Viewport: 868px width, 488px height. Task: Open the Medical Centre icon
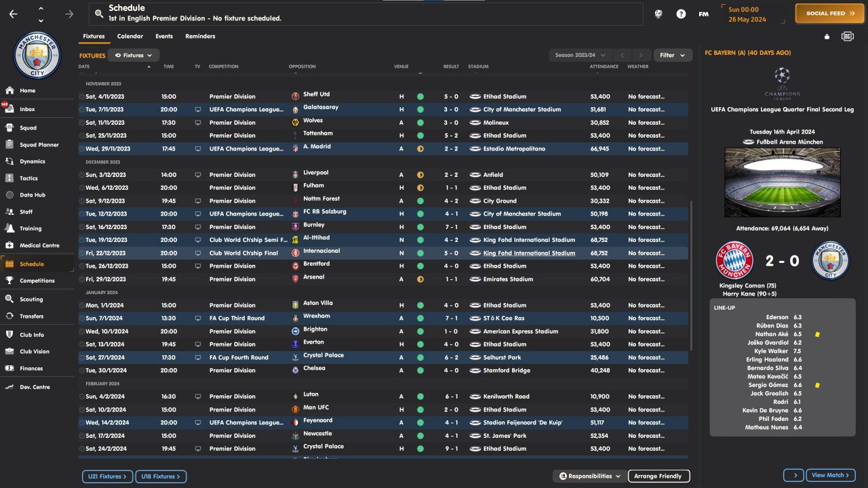tap(9, 245)
